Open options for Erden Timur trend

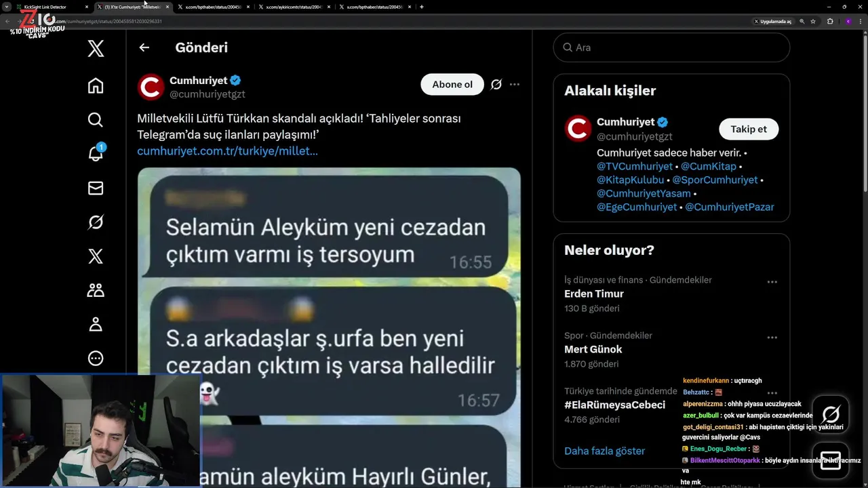(x=772, y=282)
